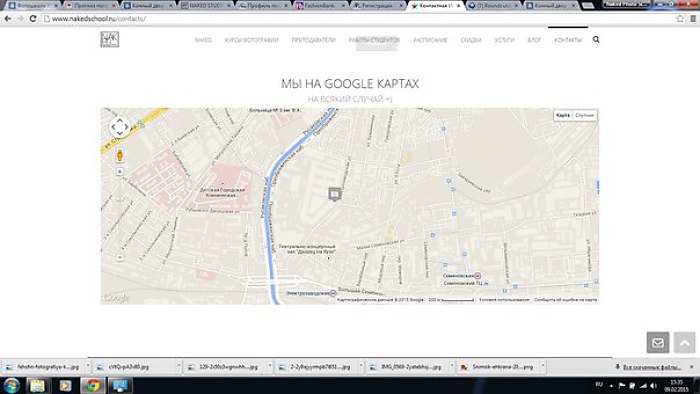Click the NAKED school logo
The image size is (700, 394).
point(109,40)
